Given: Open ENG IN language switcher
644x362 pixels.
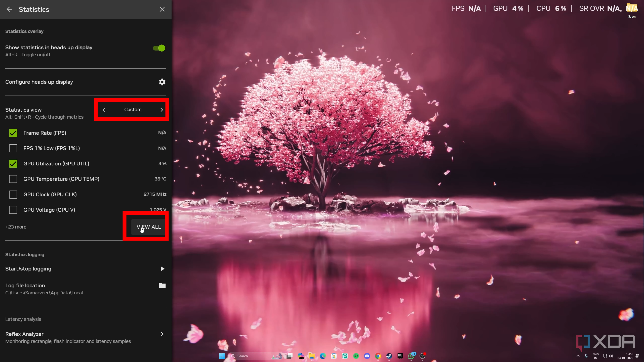Looking at the screenshot, I should point(595,356).
